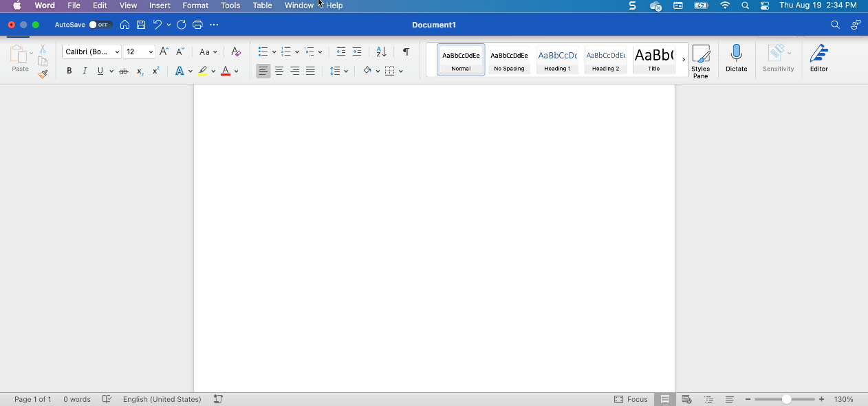The image size is (868, 406).
Task: Apply a bulleted list
Action: pyautogui.click(x=263, y=52)
